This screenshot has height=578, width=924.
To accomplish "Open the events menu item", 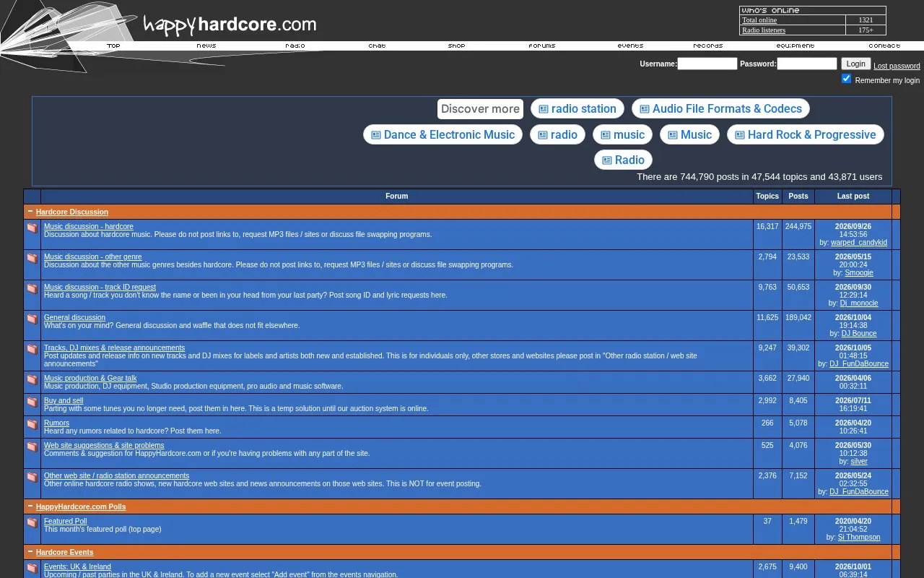I will (630, 46).
